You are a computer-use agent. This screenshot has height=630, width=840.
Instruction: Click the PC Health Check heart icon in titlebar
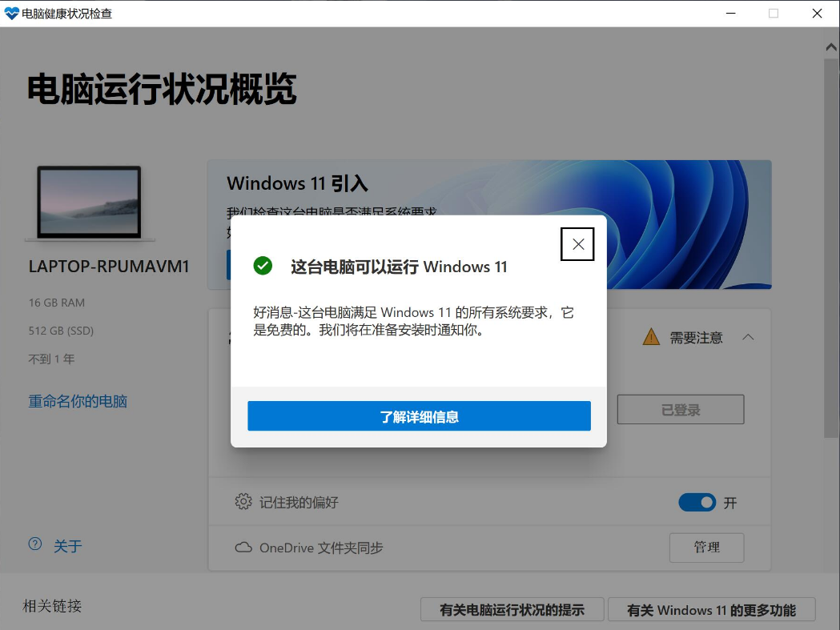tap(13, 13)
